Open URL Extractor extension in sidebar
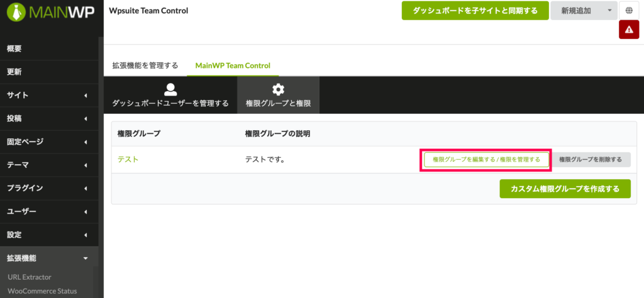The height and width of the screenshot is (298, 644). point(30,277)
